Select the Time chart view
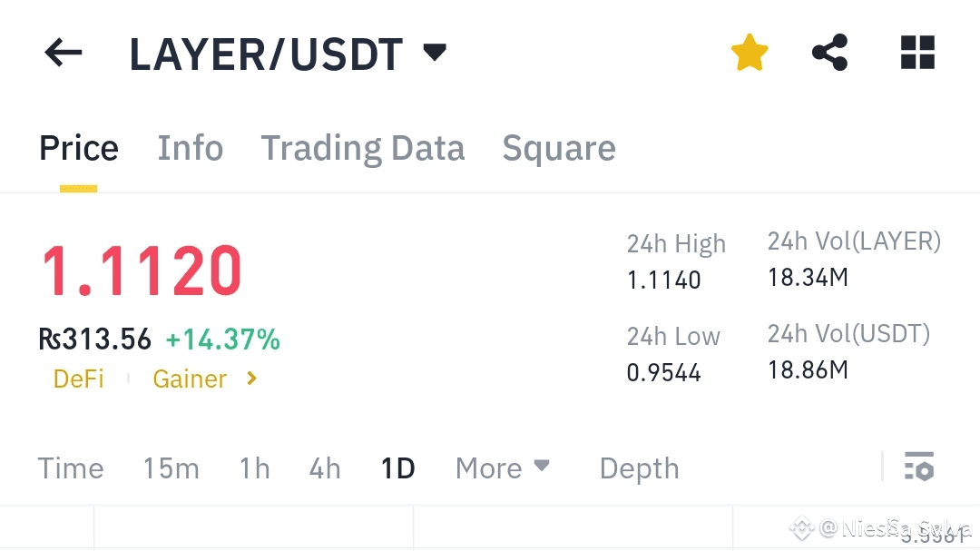 click(x=71, y=468)
